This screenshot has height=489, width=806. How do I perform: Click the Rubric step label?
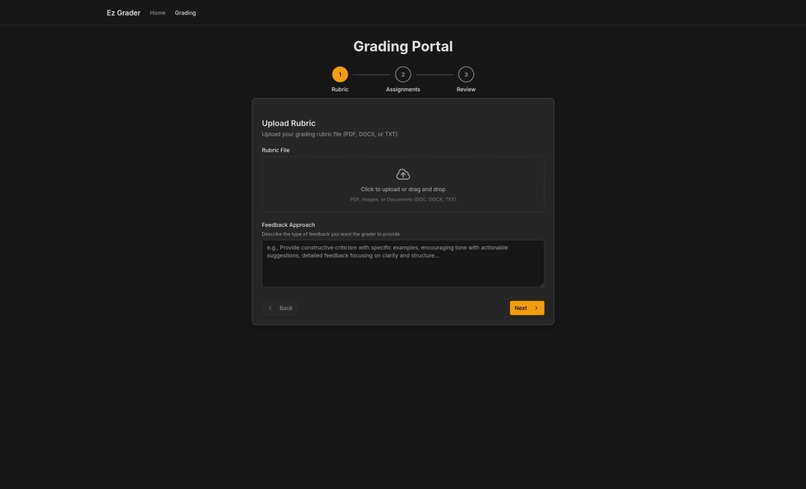pos(340,89)
